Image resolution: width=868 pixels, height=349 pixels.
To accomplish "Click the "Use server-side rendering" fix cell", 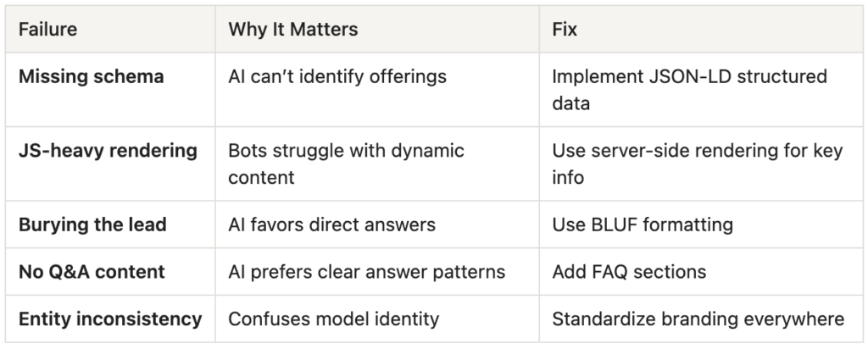I will (x=697, y=163).
